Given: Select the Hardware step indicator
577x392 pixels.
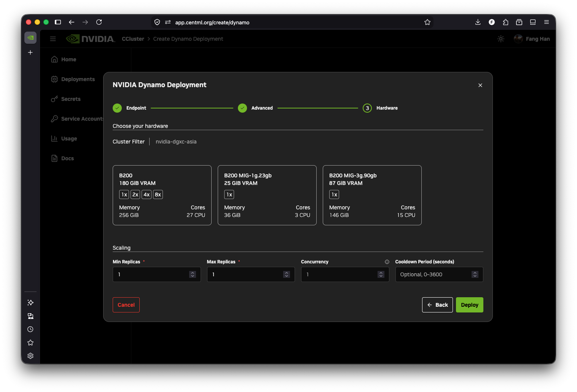Looking at the screenshot, I should click(x=380, y=108).
